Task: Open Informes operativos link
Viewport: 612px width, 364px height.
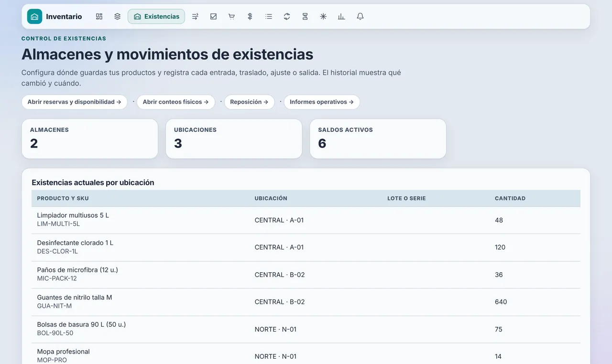Action: pyautogui.click(x=321, y=102)
